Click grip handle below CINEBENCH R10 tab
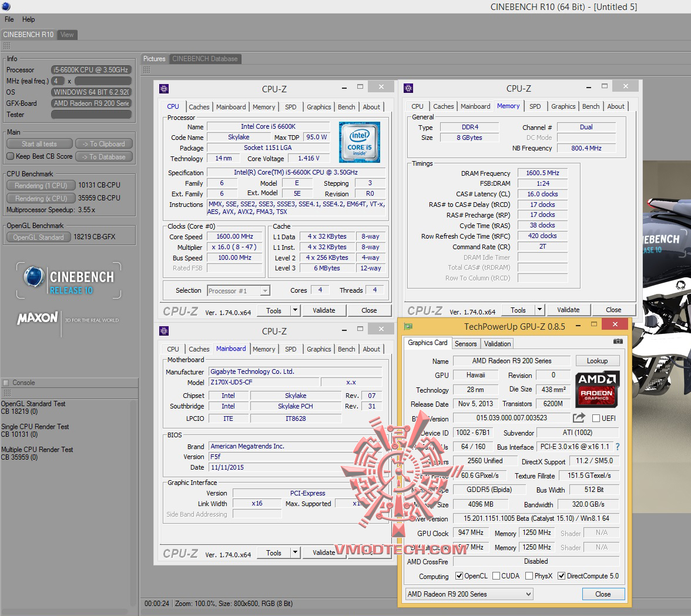691x616 pixels. click(x=6, y=46)
